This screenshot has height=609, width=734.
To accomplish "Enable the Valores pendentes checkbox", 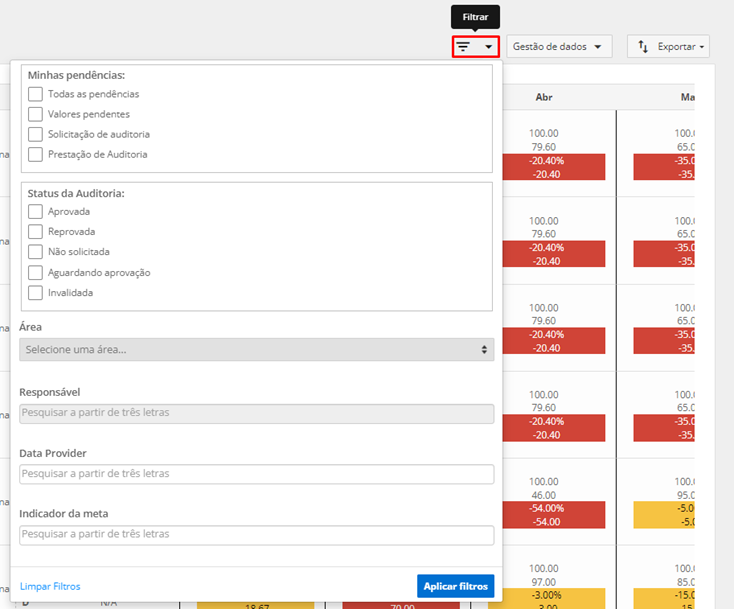I will coord(36,114).
